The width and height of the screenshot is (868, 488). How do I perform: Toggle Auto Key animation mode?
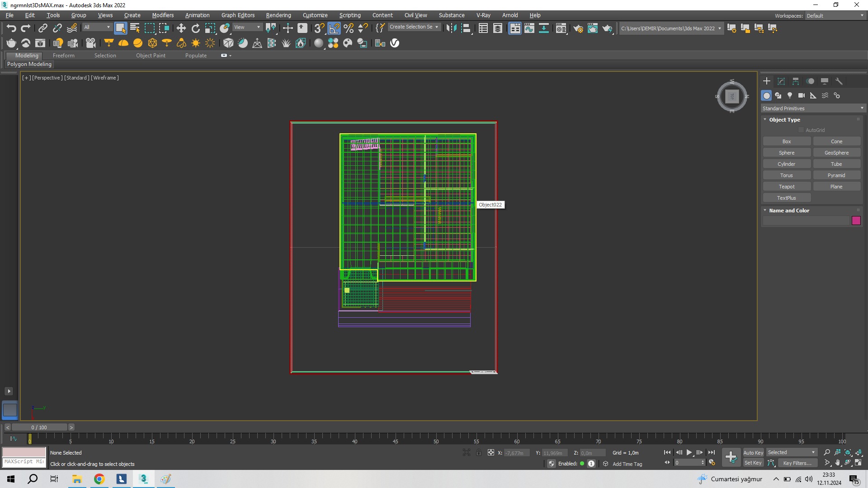(753, 452)
